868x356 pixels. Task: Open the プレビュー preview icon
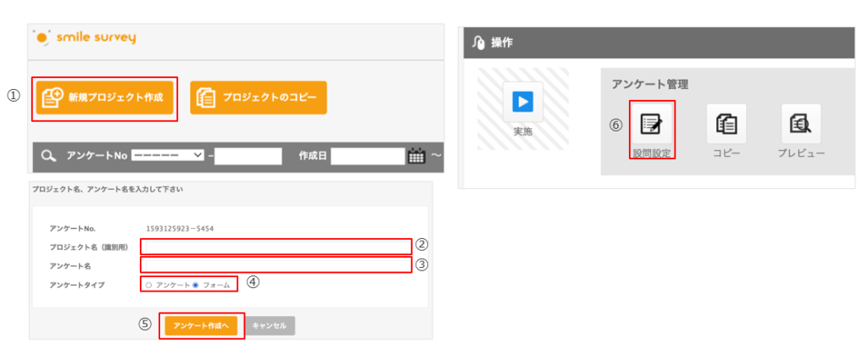[x=801, y=124]
